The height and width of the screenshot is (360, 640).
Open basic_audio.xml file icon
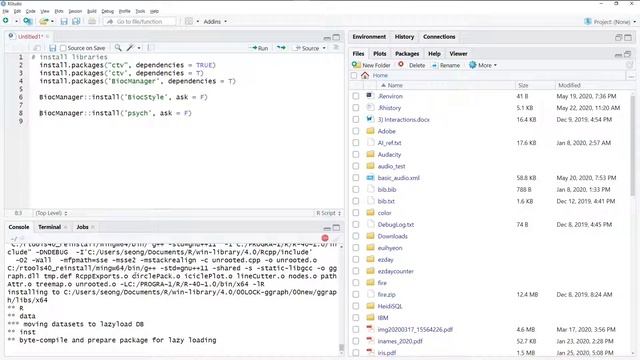point(370,178)
